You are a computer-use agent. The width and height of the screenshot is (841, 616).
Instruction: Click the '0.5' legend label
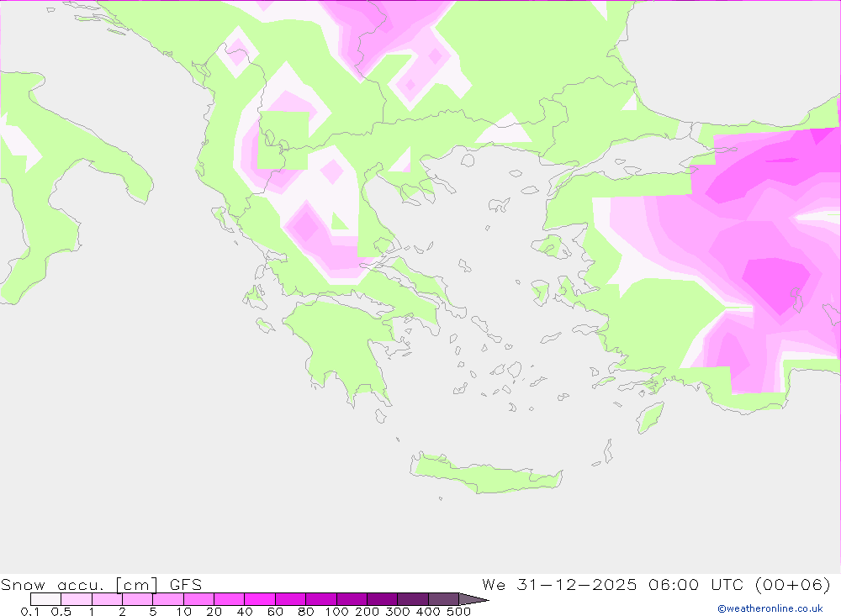pos(61,611)
